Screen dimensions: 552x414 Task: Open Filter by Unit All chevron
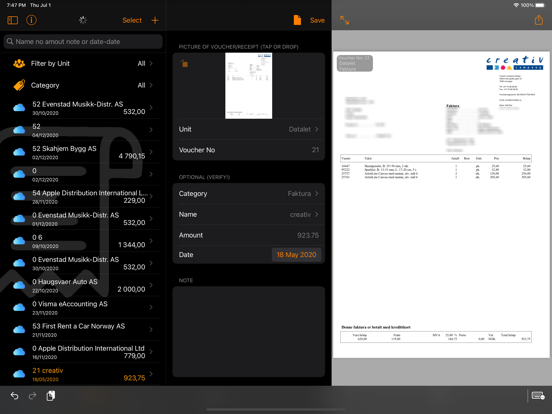(x=151, y=63)
